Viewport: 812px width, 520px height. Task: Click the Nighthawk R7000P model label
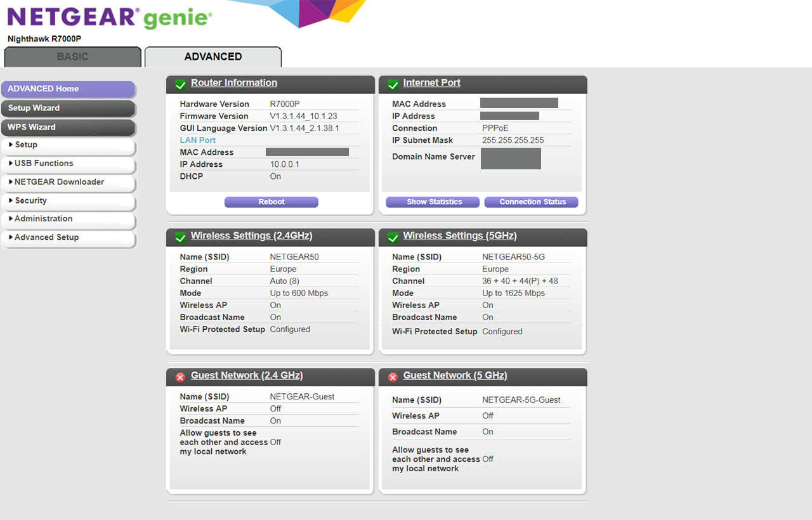click(44, 39)
